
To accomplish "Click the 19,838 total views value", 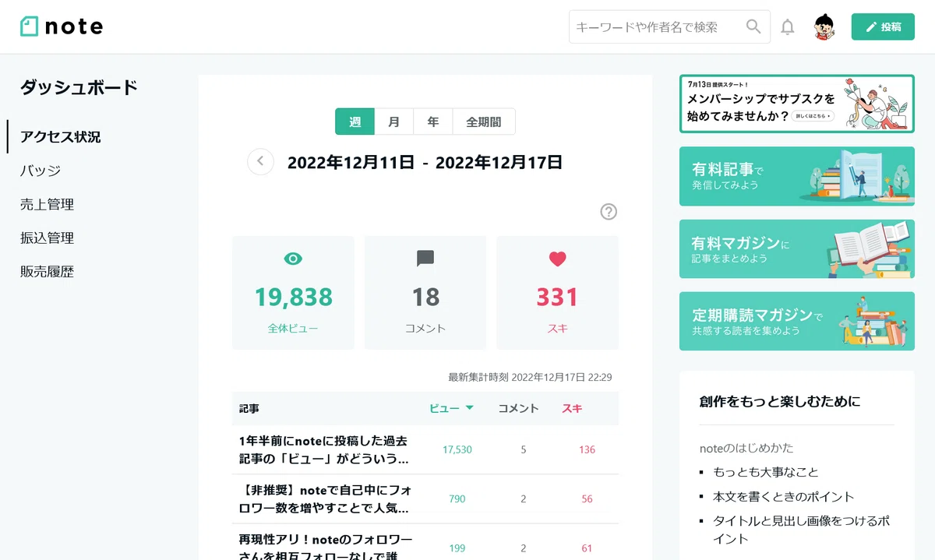I will [x=293, y=297].
